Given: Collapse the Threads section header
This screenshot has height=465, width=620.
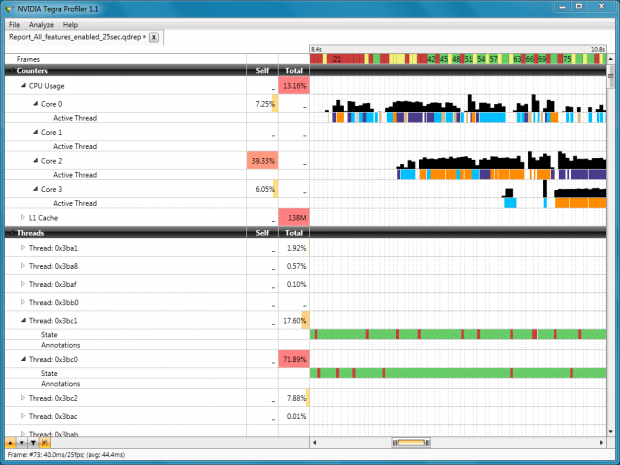Looking at the screenshot, I should [11, 233].
